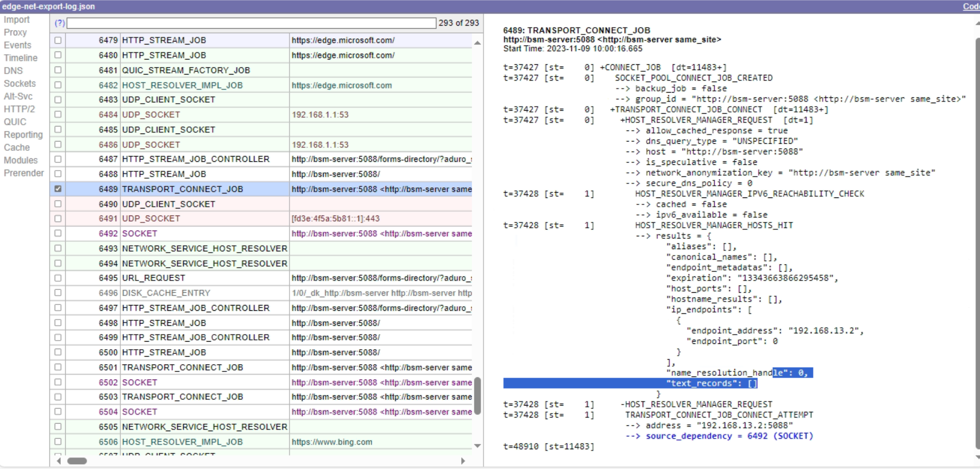Screen dimensions: 980x469
Task: Open the Import tab in sidebar
Action: pyautogui.click(x=16, y=20)
